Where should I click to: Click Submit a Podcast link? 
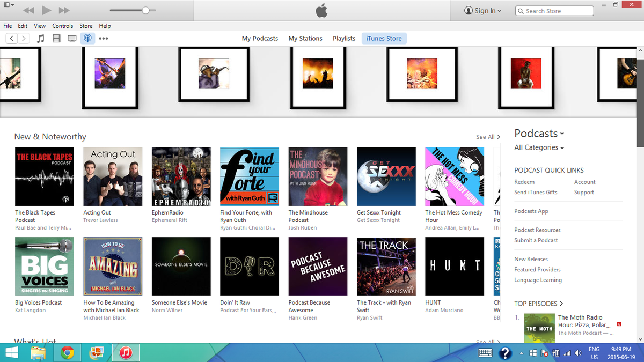[536, 240]
